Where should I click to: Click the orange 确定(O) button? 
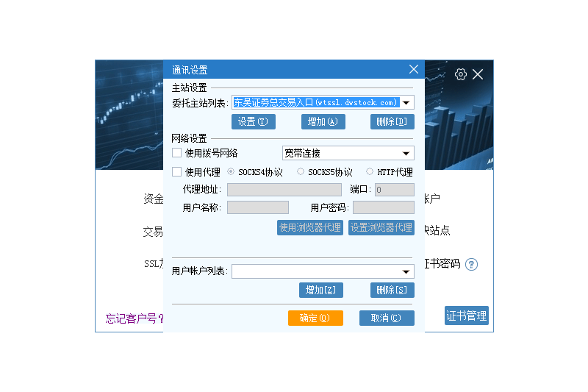coord(315,318)
